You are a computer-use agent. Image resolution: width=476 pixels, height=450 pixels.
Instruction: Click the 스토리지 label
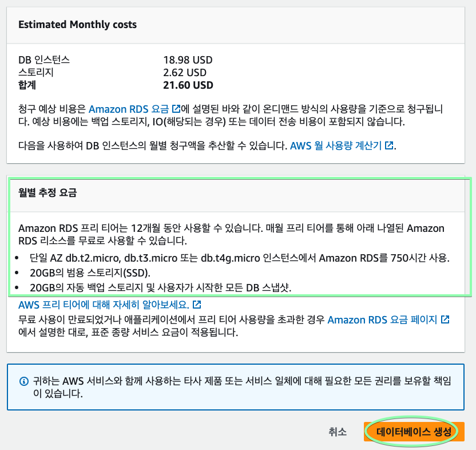(36, 73)
